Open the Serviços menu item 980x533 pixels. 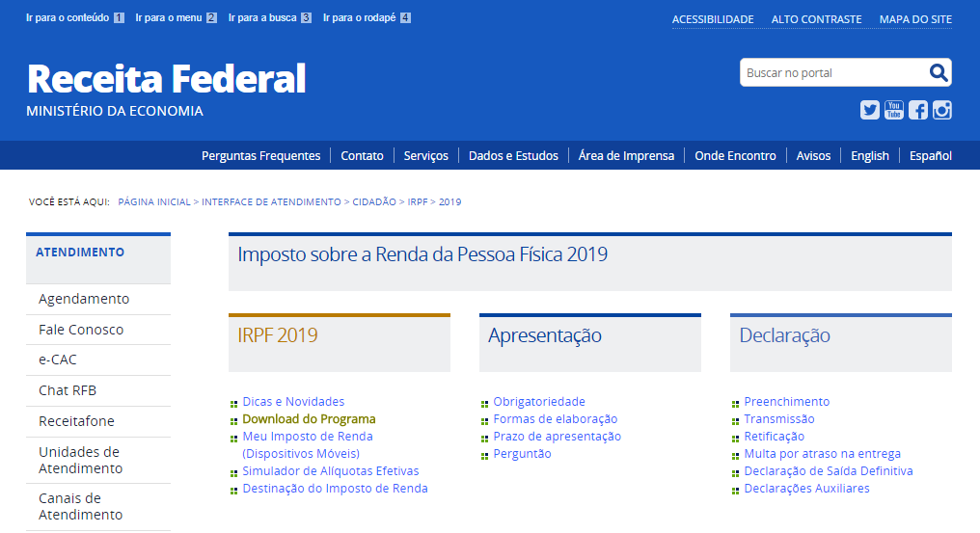pyautogui.click(x=425, y=155)
